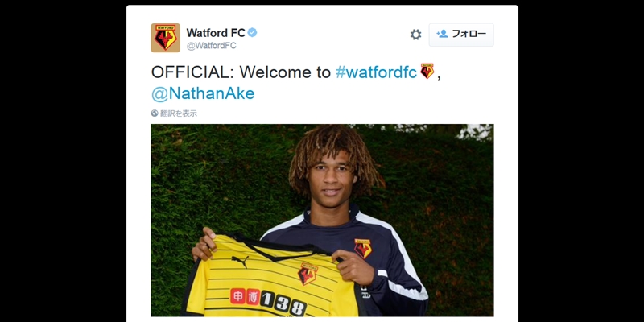Click the red 申博 sponsor characters on the jersey
Viewport: 644px width, 322px height.
tap(245, 296)
